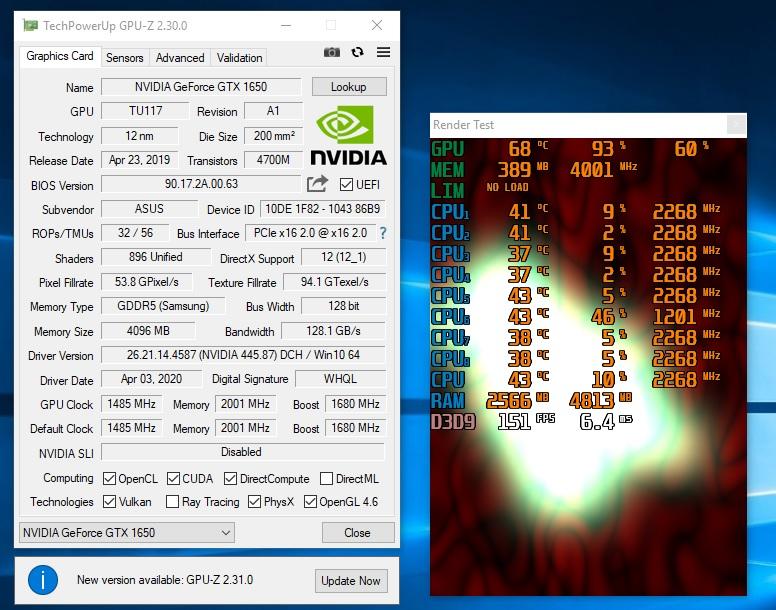Click the BIOS export share icon

coord(317,184)
